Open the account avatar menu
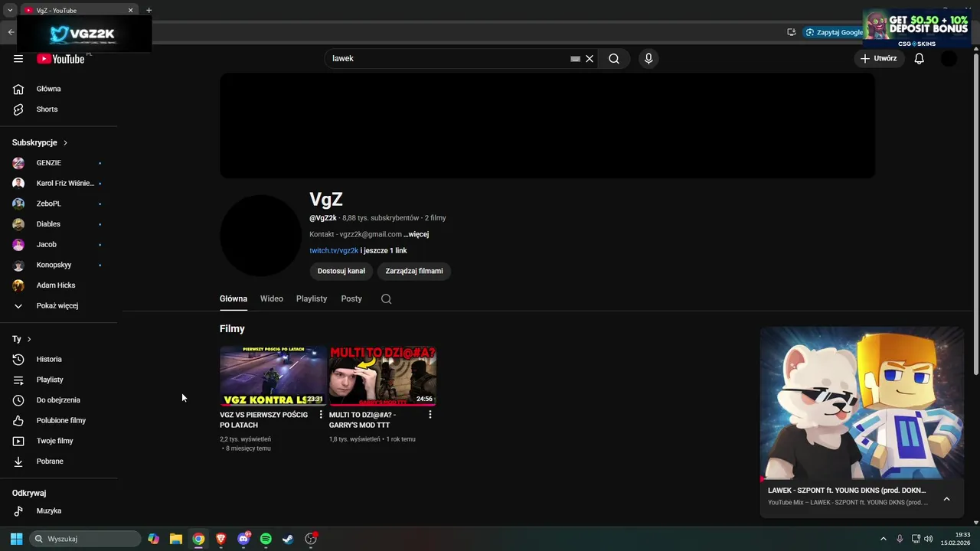This screenshot has height=551, width=980. coord(949,59)
